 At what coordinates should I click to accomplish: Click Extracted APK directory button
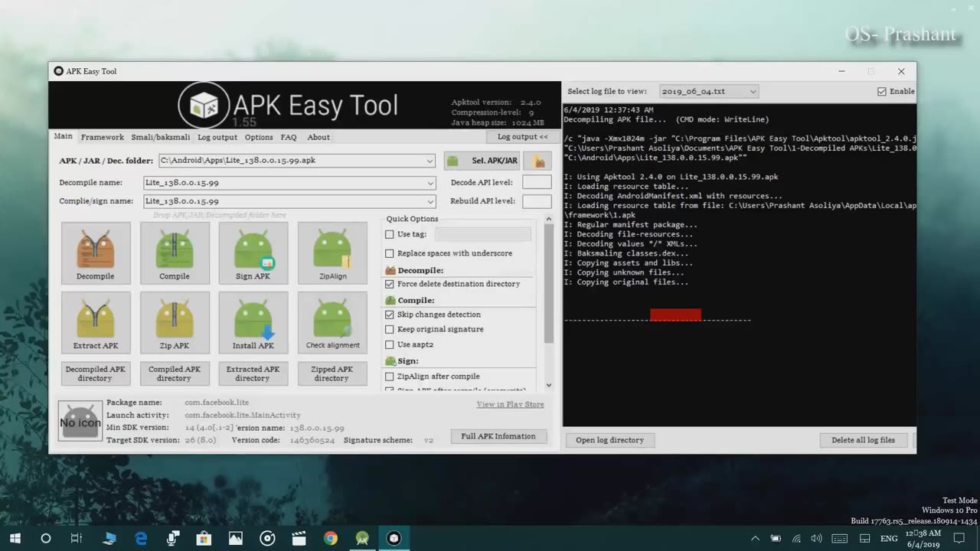253,373
